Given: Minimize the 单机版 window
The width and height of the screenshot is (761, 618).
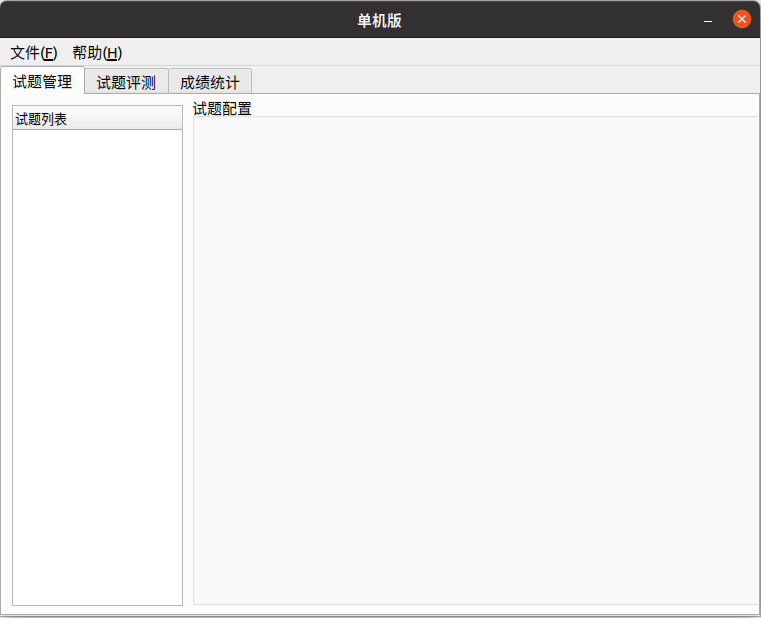Looking at the screenshot, I should point(708,20).
